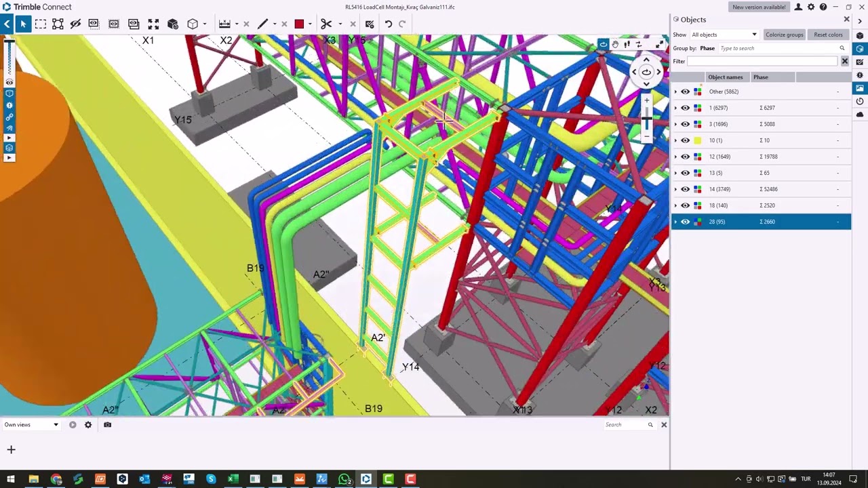This screenshot has height=488, width=868.
Task: Select the scissors clip plane tool
Action: click(x=326, y=24)
